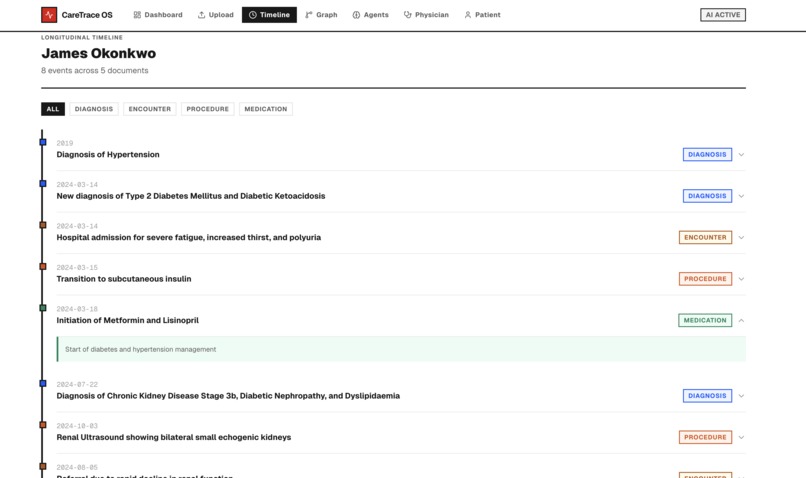Open Initiation of Metformin and Lisinopril title
This screenshot has width=806, height=478.
coord(127,321)
